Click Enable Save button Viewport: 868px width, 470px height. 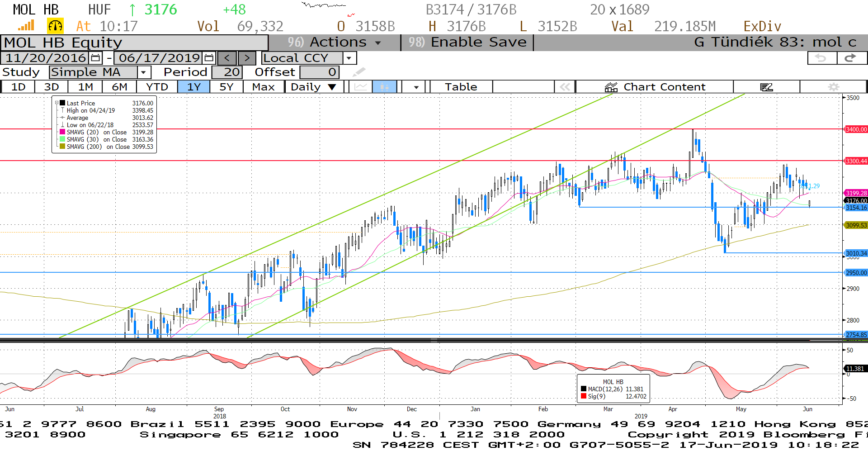coord(467,43)
